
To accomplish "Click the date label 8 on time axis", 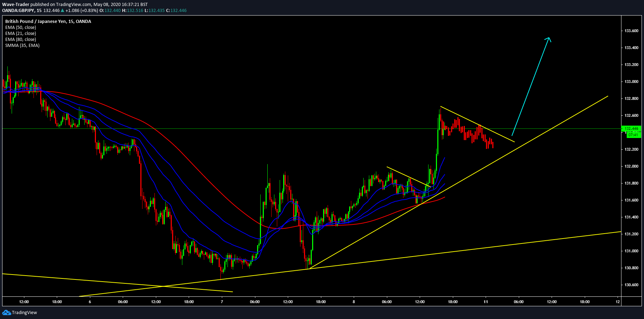I will [x=354, y=302].
